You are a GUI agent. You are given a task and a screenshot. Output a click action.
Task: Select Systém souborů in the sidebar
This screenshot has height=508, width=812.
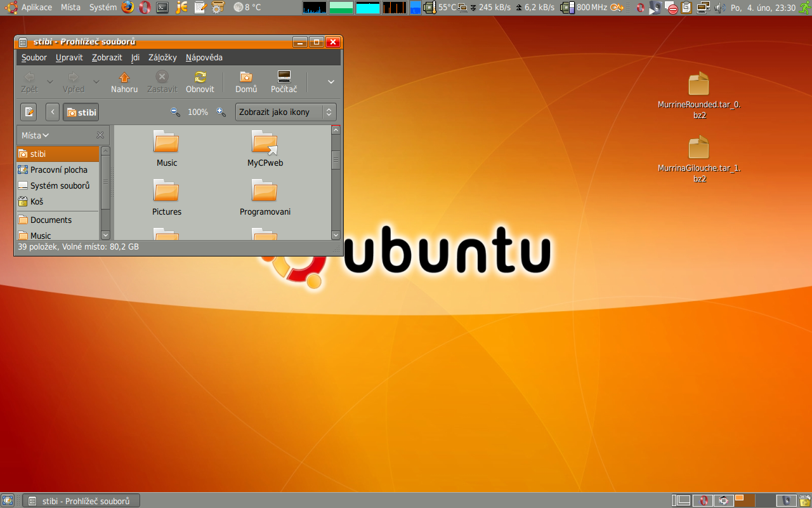click(58, 185)
